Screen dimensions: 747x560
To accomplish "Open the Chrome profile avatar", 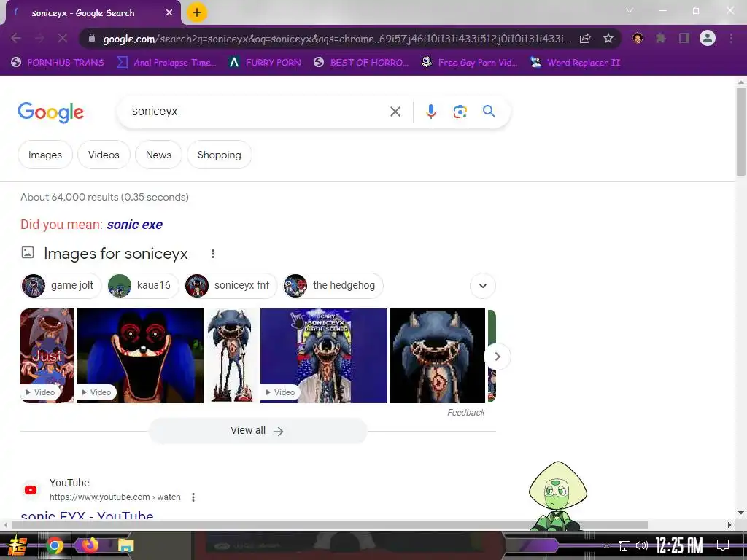I will point(708,38).
